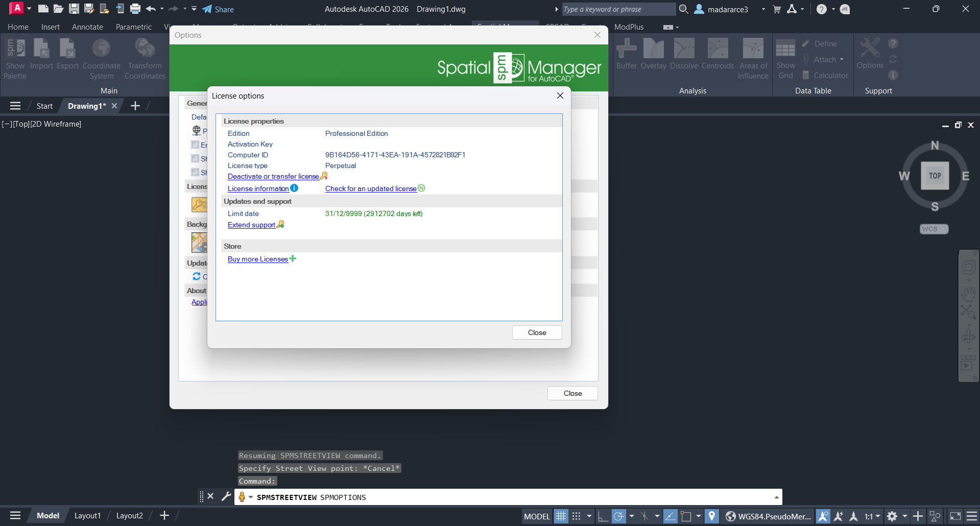This screenshot has height=526, width=980.
Task: Open the Insert ribbon tab
Action: pos(51,27)
